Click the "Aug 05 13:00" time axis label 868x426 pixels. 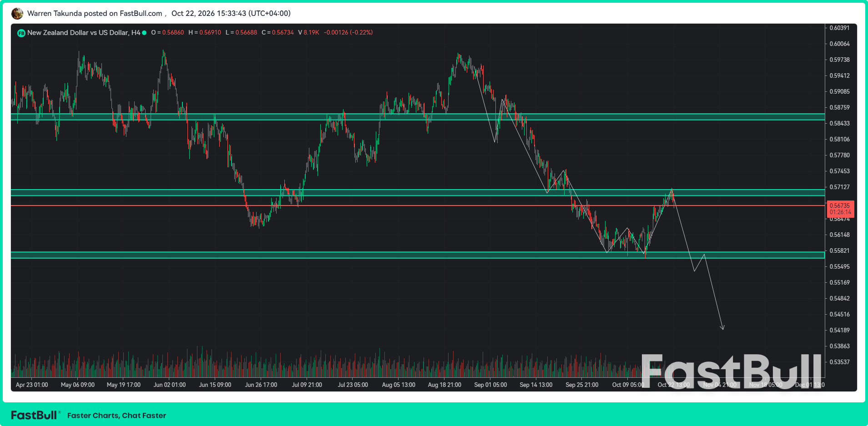coord(399,385)
